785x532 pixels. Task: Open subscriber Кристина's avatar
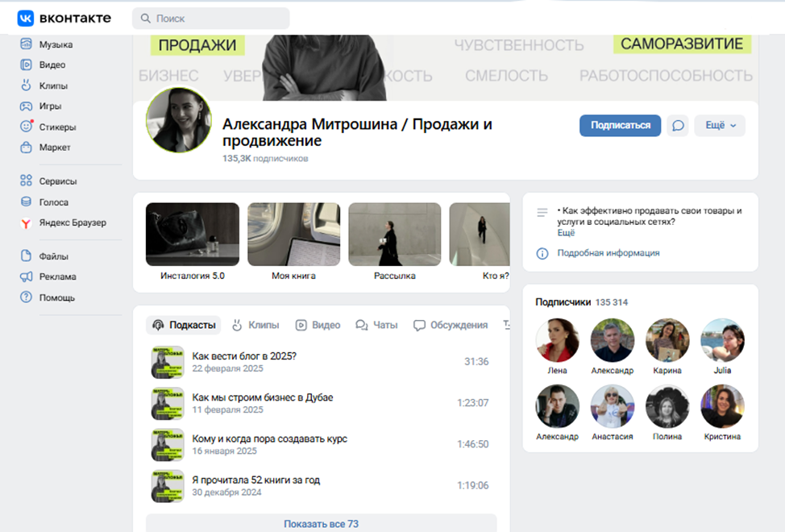(x=722, y=406)
